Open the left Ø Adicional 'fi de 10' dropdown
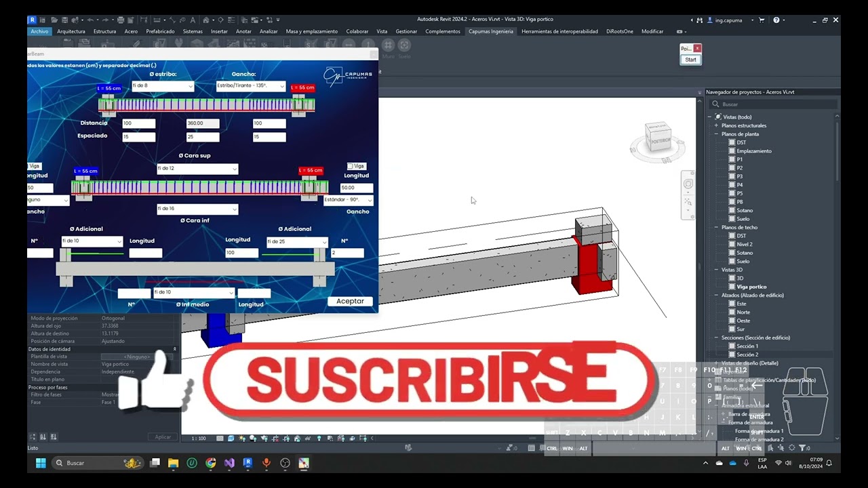The image size is (868, 488). 92,241
